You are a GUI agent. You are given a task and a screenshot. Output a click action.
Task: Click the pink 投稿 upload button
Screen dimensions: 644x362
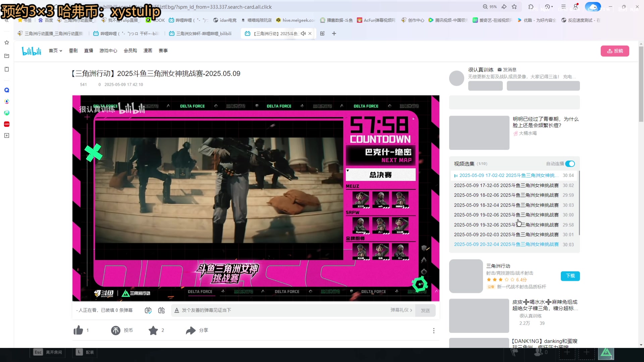tap(615, 51)
